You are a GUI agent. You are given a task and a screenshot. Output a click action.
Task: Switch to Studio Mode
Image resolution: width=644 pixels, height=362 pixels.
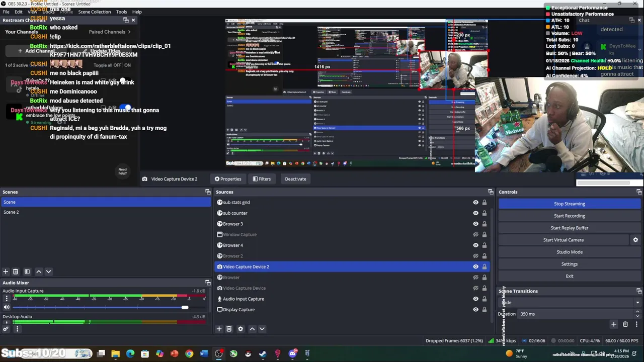point(570,252)
